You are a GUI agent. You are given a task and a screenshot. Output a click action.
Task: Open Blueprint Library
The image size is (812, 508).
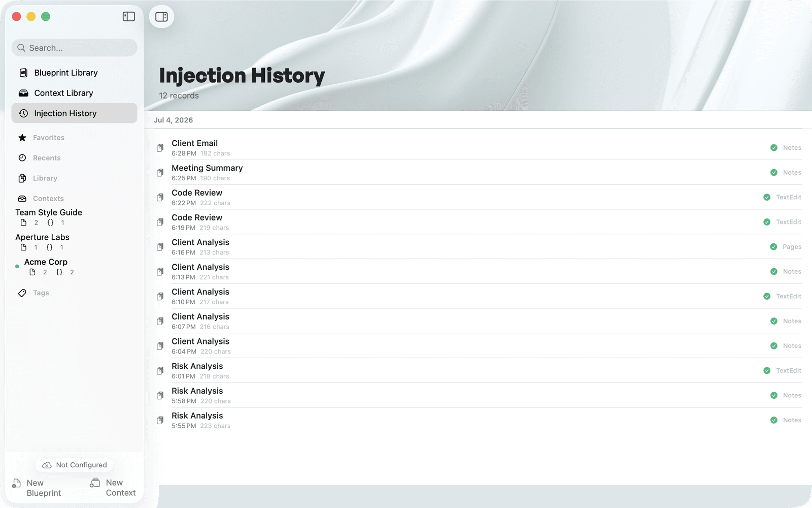[x=74, y=73]
